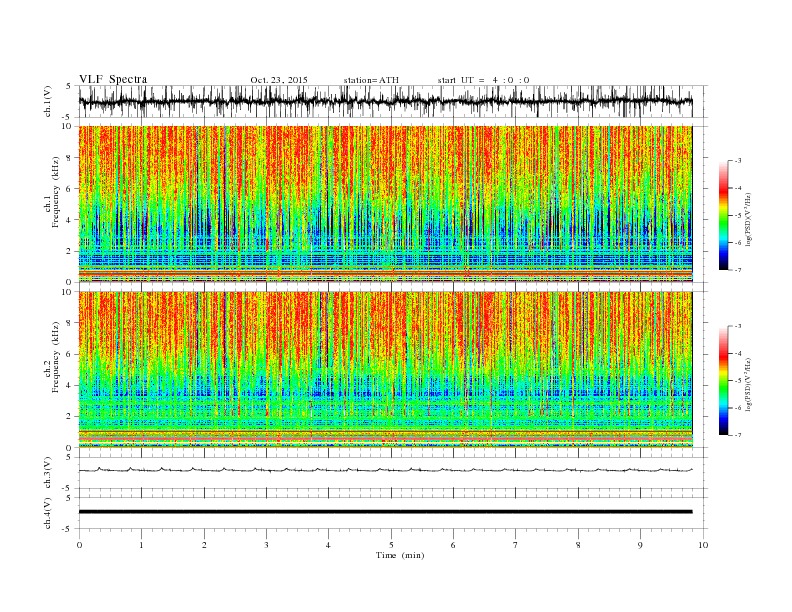Click the "9" minute tick label
Image resolution: width=792 pixels, height=612 pixels.
(640, 545)
